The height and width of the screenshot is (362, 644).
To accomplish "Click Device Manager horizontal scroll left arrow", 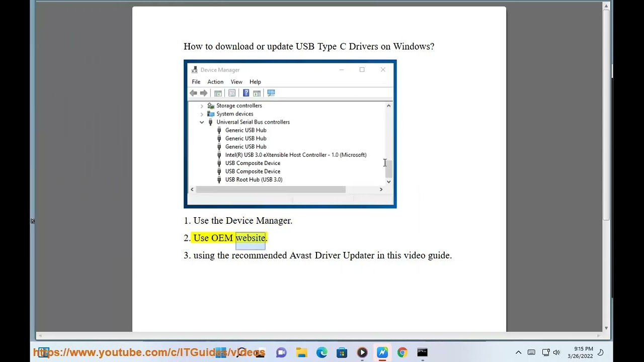I will [192, 190].
